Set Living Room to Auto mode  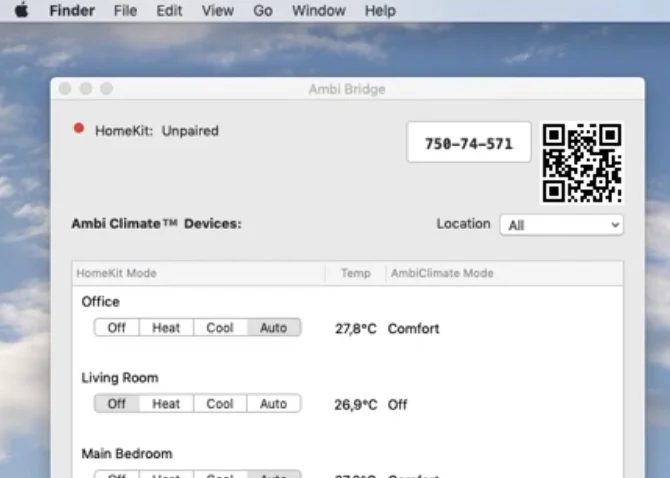273,404
